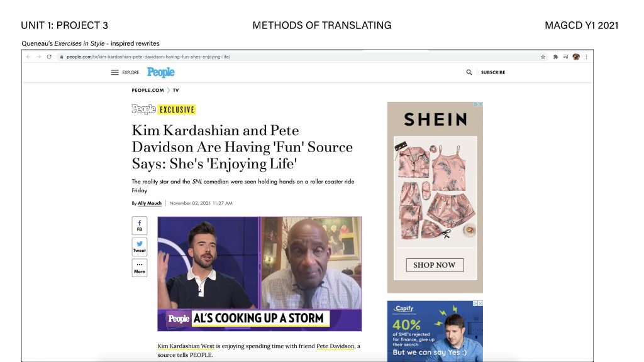Click SHOP NOW in Shein ad
The image size is (644, 362).
click(x=435, y=265)
